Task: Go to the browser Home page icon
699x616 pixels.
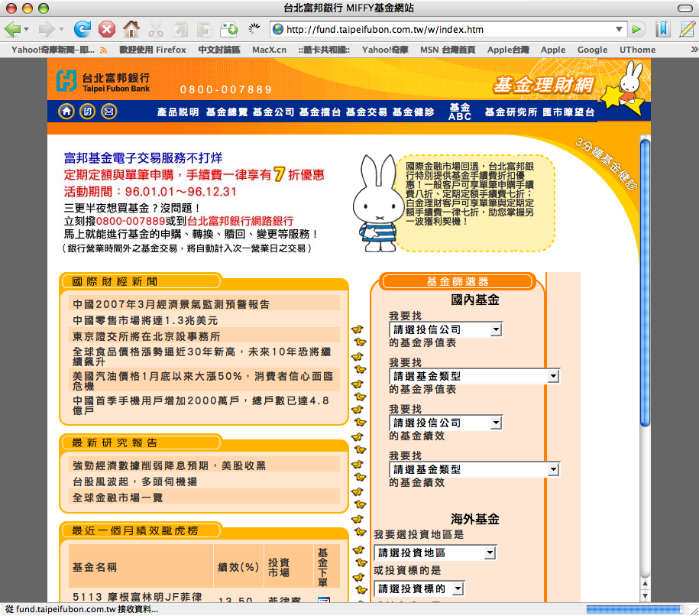Action: (131, 29)
